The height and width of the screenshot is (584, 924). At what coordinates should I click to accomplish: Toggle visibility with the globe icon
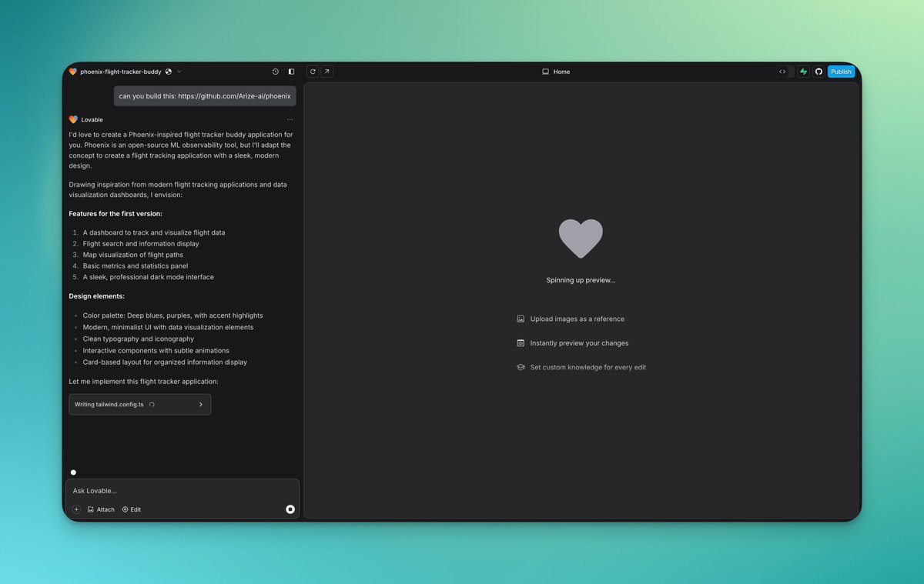pyautogui.click(x=169, y=72)
